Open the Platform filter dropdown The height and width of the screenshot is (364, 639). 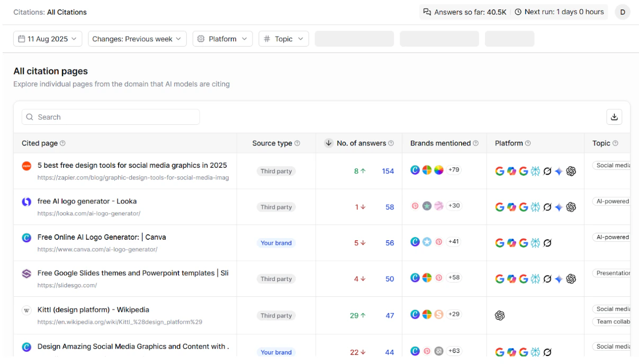point(222,39)
